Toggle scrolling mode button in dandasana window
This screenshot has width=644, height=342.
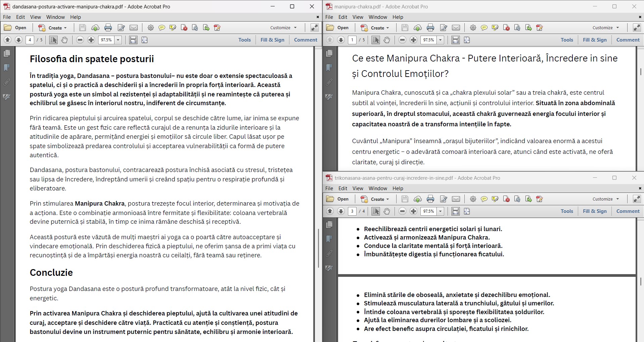click(133, 40)
